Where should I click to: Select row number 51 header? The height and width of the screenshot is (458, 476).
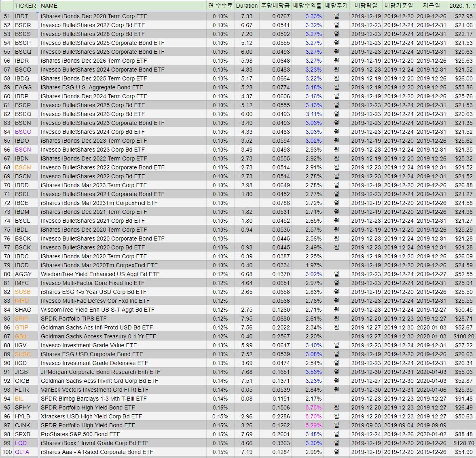point(7,16)
